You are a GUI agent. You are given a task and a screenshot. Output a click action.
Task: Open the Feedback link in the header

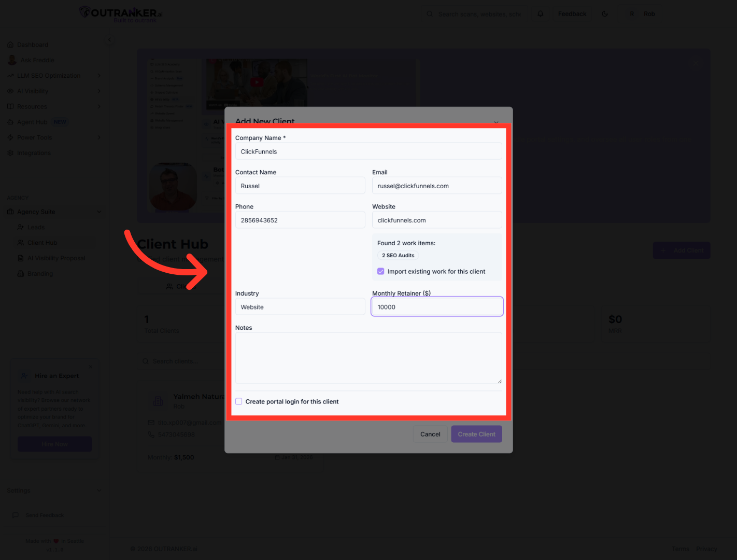(572, 14)
